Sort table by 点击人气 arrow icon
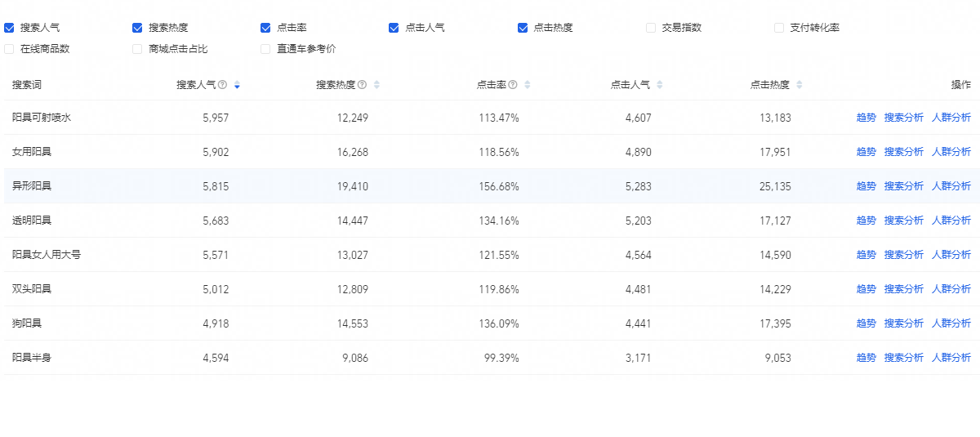The height and width of the screenshot is (437, 980). pyautogui.click(x=660, y=85)
